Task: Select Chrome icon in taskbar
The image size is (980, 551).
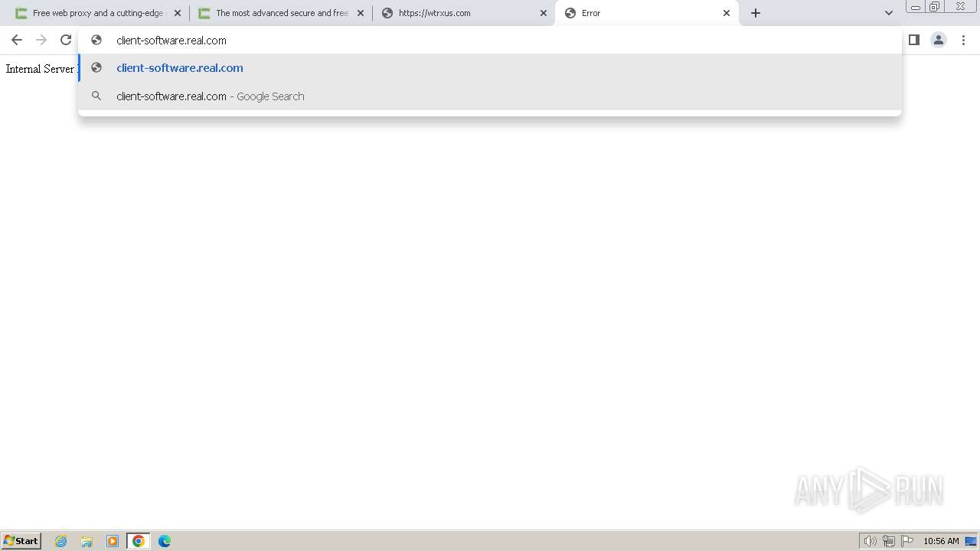Action: tap(139, 541)
